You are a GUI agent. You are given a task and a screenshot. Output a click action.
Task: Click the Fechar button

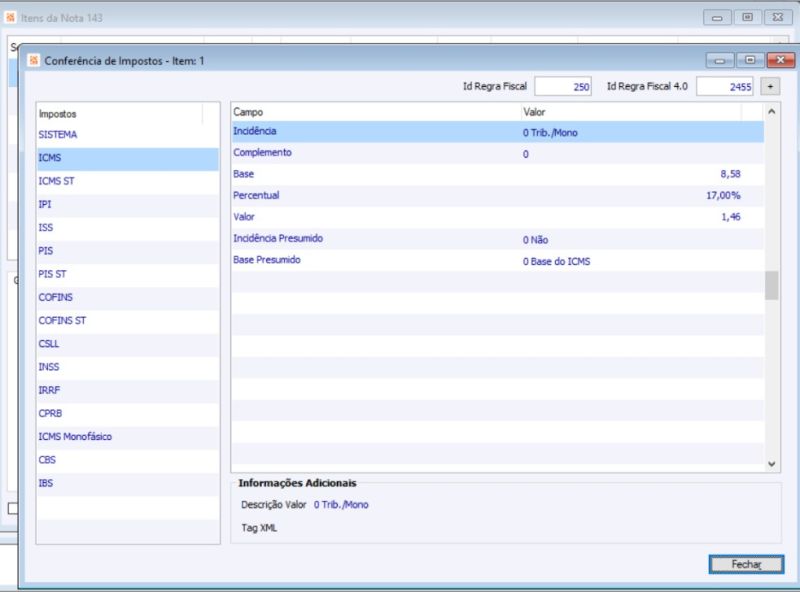746,564
